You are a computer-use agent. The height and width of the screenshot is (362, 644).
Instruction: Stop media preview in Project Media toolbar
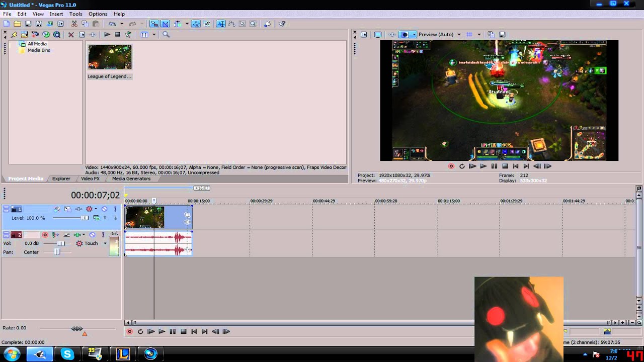[117, 35]
